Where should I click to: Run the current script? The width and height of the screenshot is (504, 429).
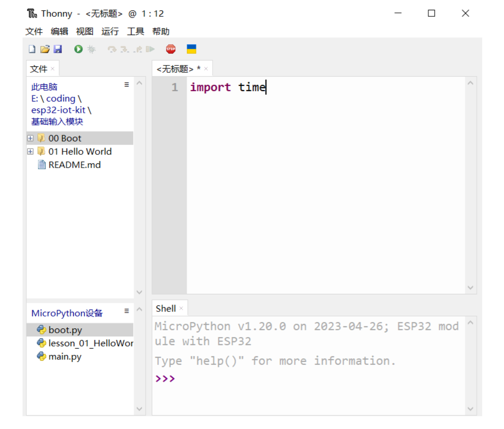pyautogui.click(x=78, y=49)
